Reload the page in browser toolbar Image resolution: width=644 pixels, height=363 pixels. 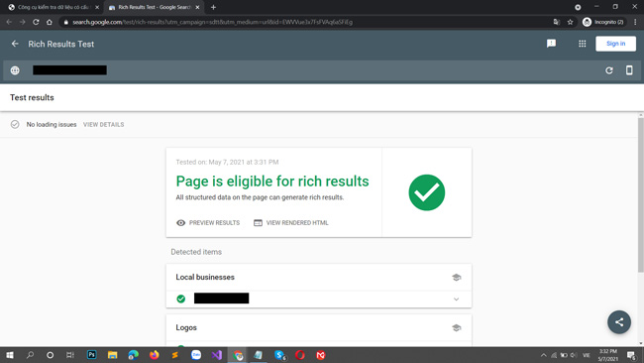tap(36, 22)
